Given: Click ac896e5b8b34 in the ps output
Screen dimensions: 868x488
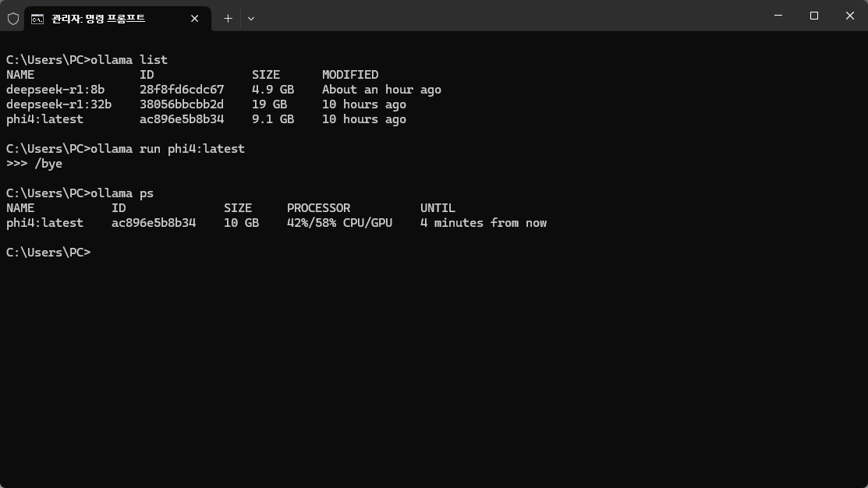Looking at the screenshot, I should click(154, 223).
